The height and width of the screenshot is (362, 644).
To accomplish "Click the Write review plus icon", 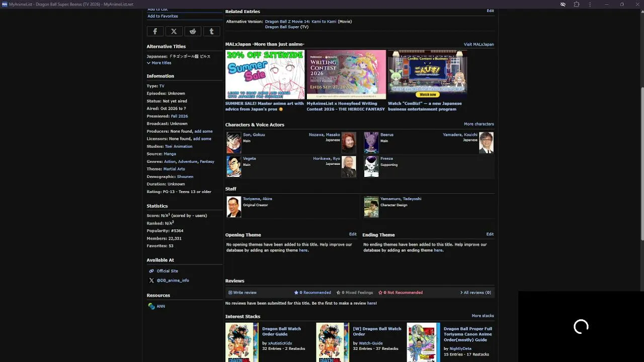I will tap(230, 293).
